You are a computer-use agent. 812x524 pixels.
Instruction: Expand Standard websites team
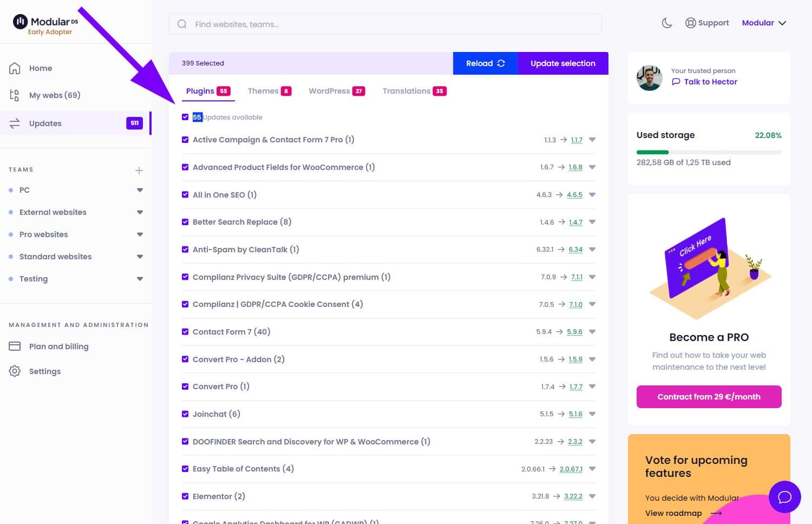pos(140,257)
